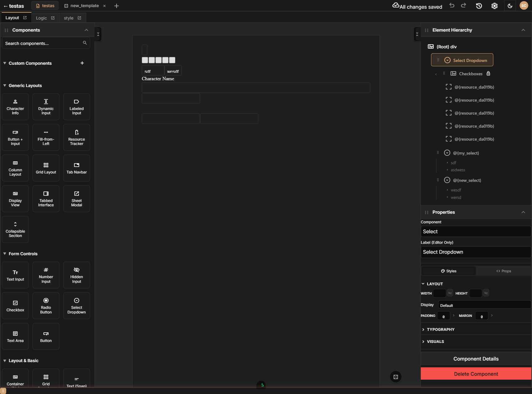The height and width of the screenshot is (394, 532).
Task: Select the Sheet Modal component
Action: click(76, 199)
